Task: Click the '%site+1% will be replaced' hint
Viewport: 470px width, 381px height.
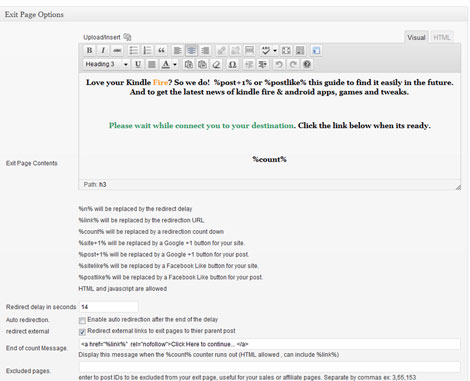Action: click(162, 243)
